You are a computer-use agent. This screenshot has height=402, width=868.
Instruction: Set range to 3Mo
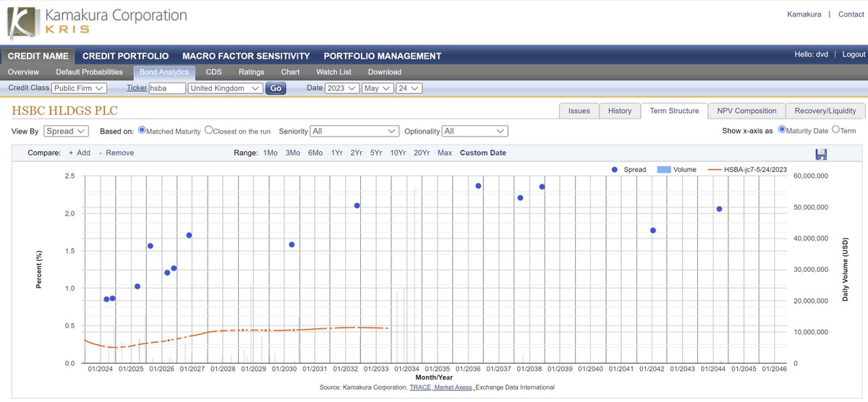[292, 153]
